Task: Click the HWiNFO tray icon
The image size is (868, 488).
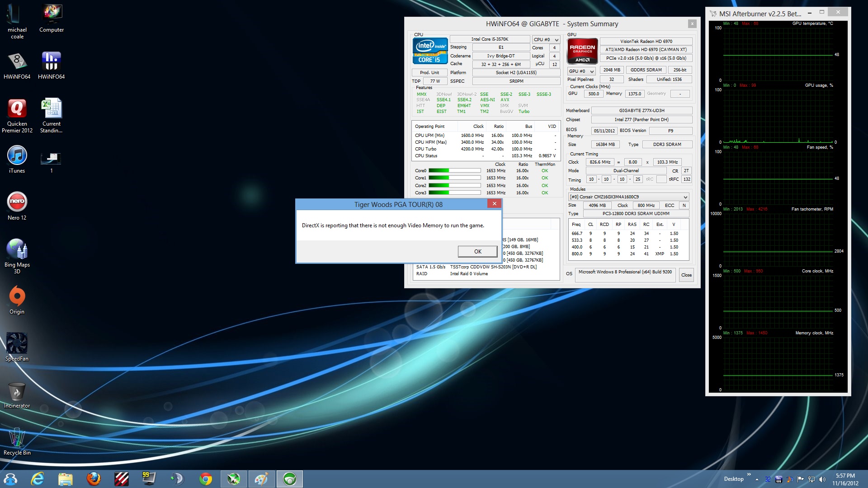Action: pos(778,479)
